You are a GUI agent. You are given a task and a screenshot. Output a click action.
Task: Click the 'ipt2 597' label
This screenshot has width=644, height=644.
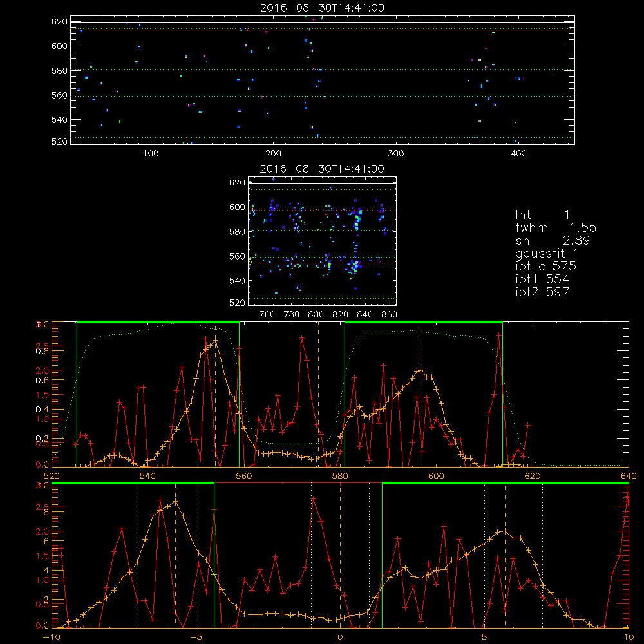[x=542, y=292]
